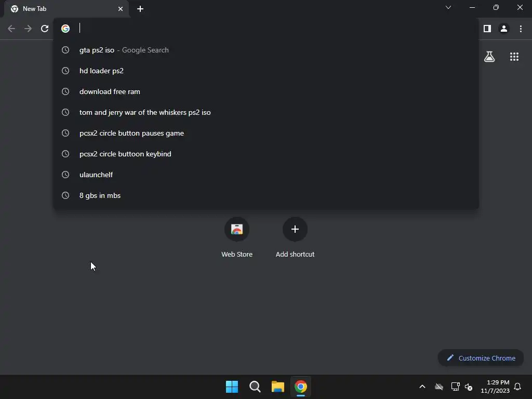Choose 'tom and jerry war of the whiskers ps2 iso'
Viewport: 532px width, 399px height.
click(266, 112)
